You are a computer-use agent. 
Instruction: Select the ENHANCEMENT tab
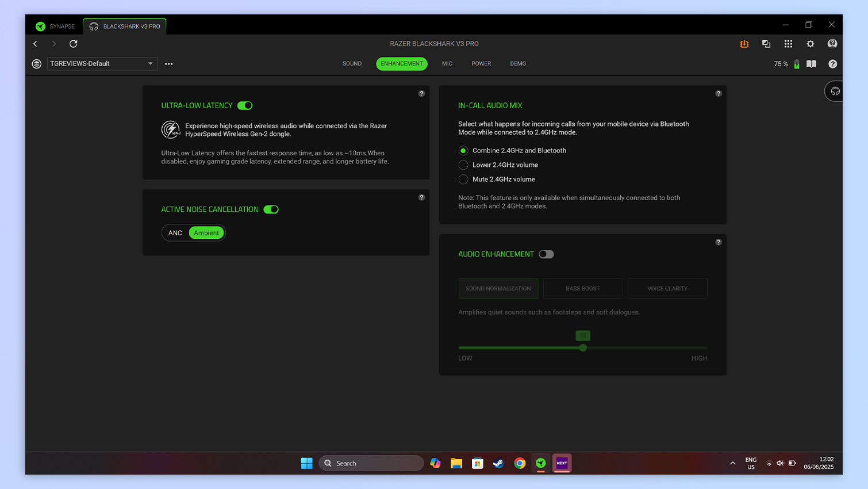[x=402, y=64]
